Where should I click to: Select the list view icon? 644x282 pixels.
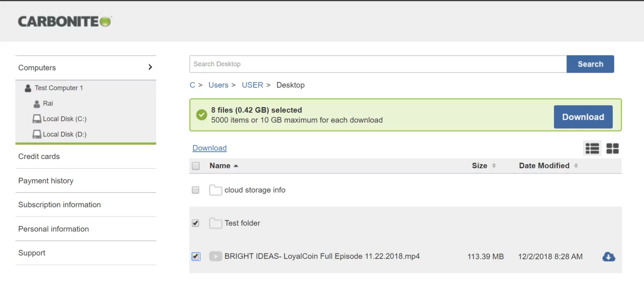pyautogui.click(x=592, y=148)
